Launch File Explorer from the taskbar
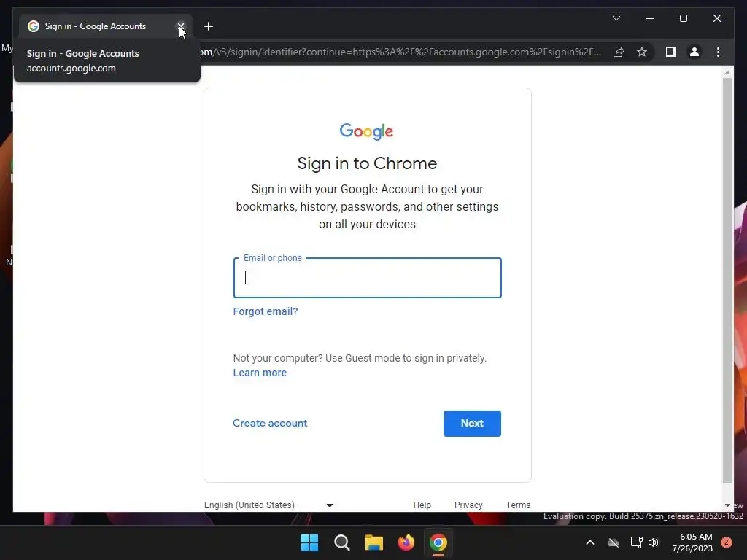 (374, 542)
